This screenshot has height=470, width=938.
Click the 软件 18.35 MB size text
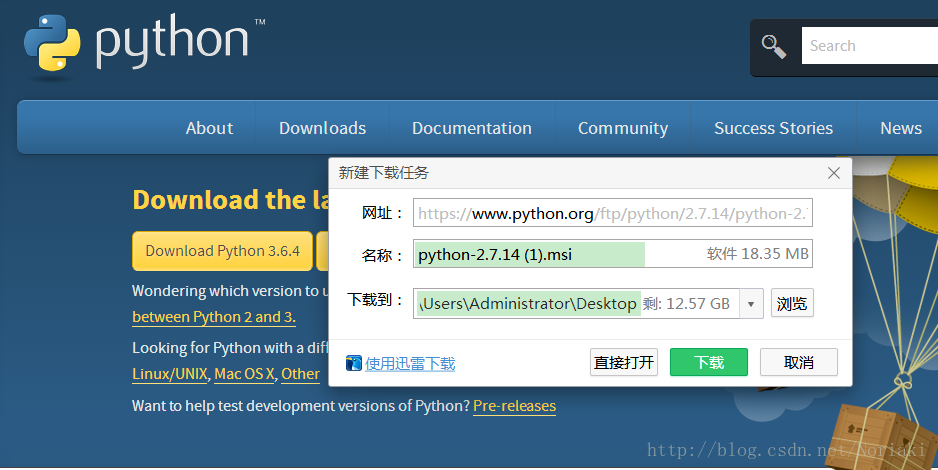(757, 254)
